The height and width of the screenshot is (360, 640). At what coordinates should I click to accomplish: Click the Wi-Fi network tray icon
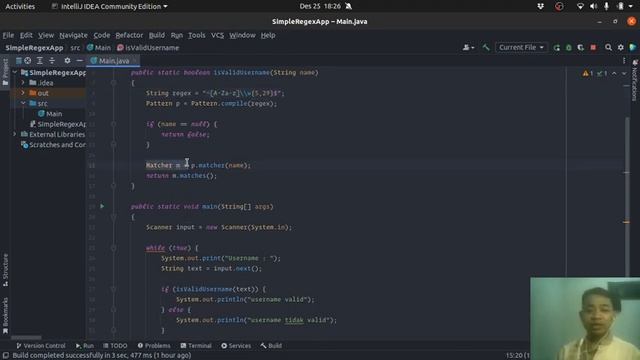click(580, 7)
